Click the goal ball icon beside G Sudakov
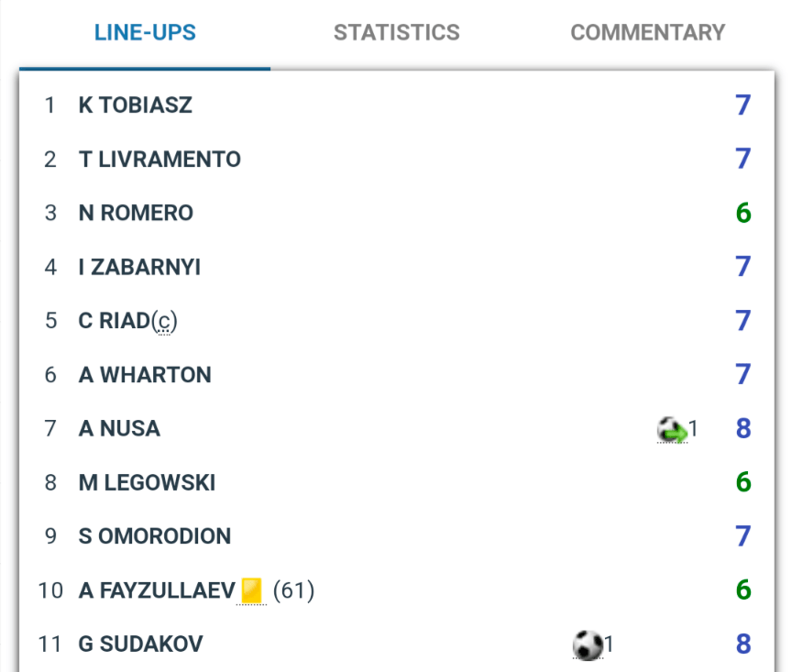This screenshot has height=672, width=792. point(588,644)
